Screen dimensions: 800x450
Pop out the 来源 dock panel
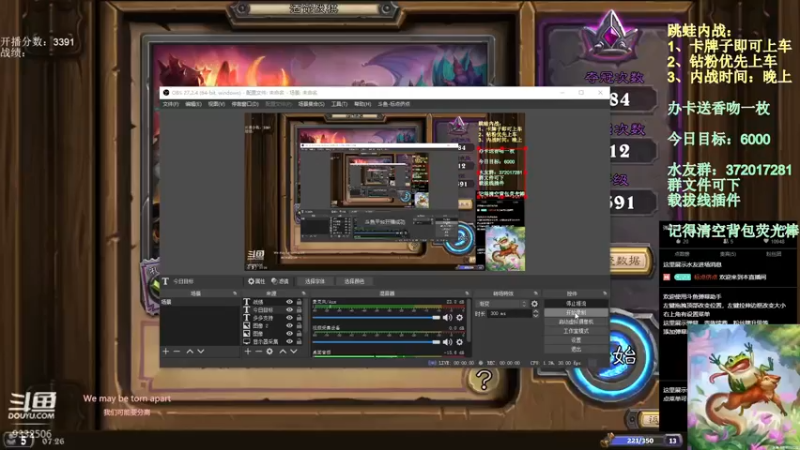coord(304,293)
